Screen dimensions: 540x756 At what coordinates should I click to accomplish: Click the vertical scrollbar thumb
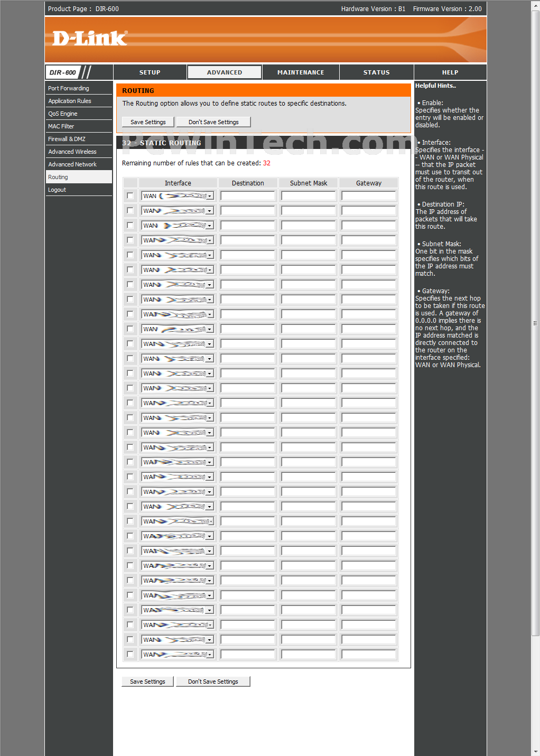click(536, 322)
